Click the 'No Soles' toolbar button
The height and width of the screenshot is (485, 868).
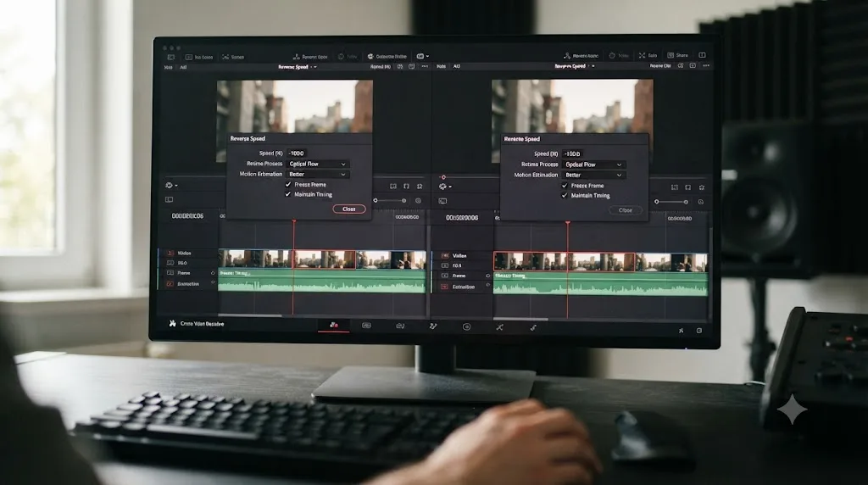tap(199, 57)
